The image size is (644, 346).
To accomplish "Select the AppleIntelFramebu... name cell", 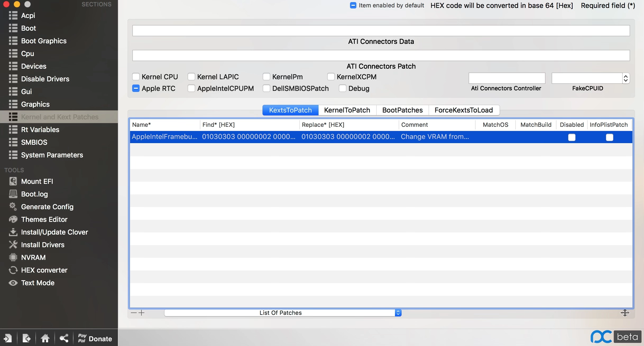I will click(165, 137).
